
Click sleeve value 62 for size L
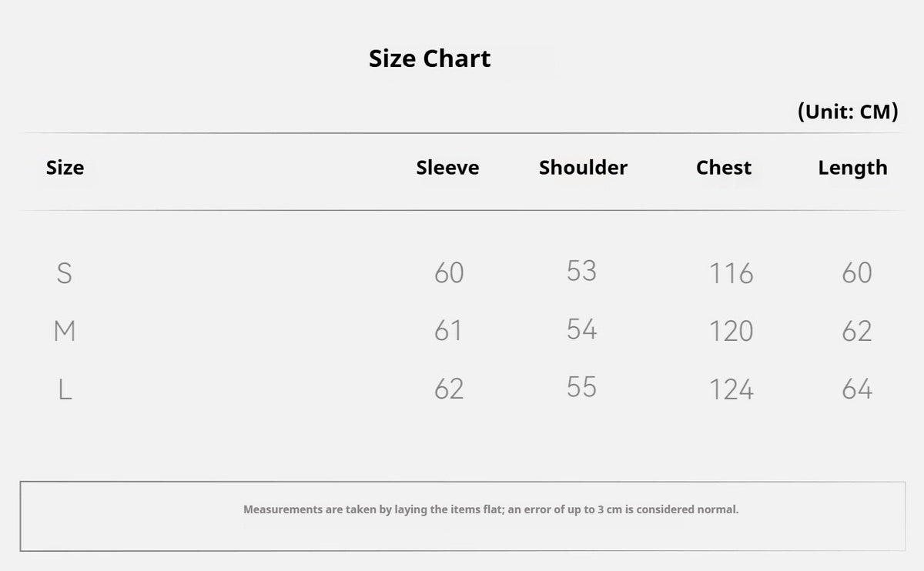pos(449,389)
